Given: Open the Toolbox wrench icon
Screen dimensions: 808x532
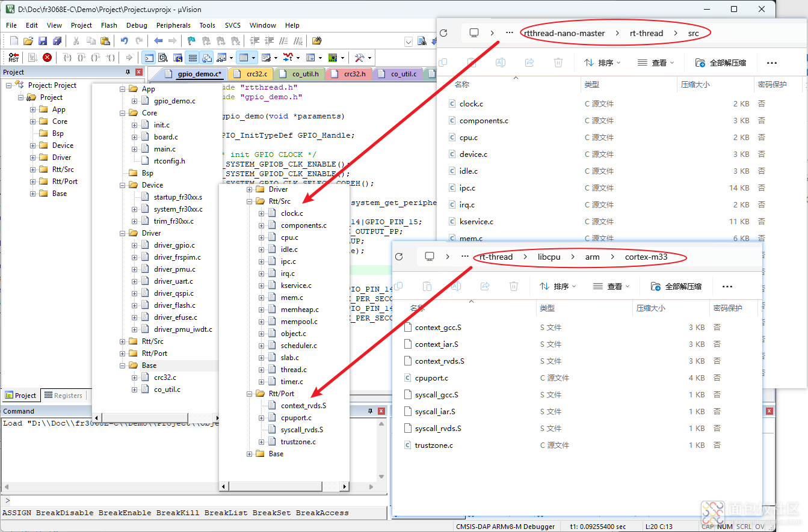Looking at the screenshot, I should point(359,58).
